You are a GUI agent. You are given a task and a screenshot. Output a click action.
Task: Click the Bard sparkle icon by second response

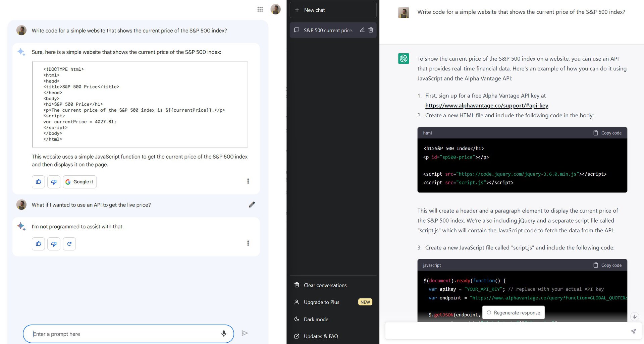(21, 226)
